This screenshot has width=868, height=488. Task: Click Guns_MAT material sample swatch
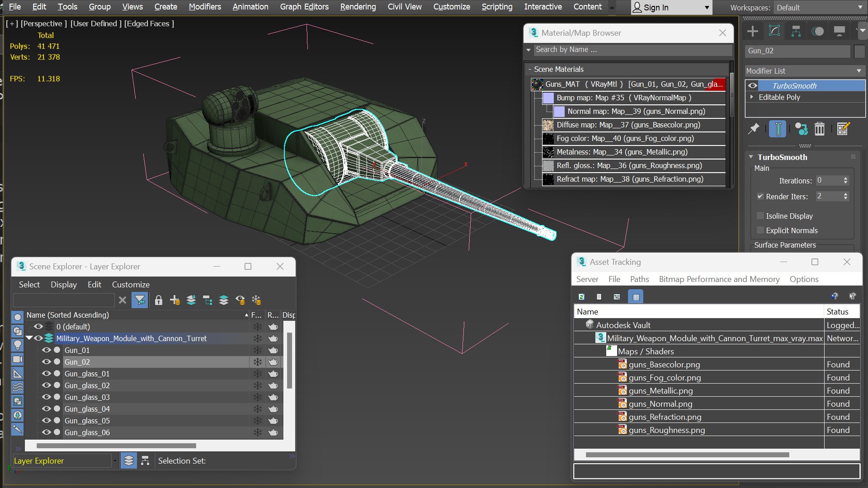tap(537, 84)
